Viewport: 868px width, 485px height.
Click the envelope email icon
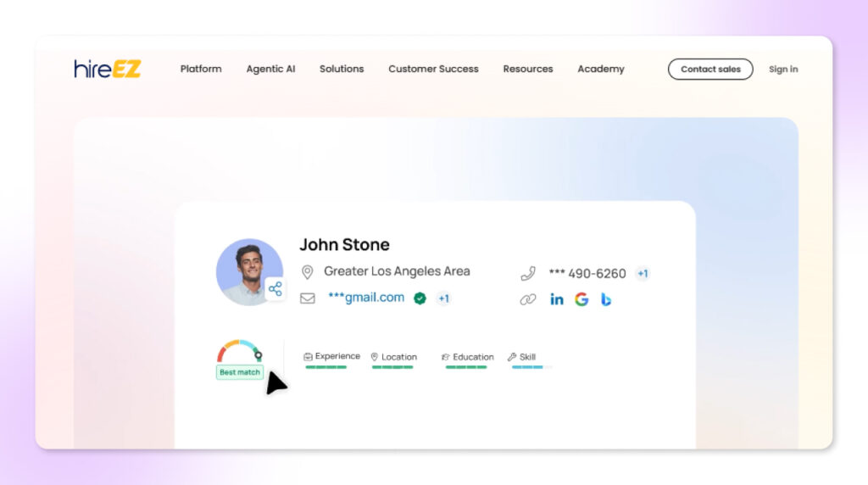pyautogui.click(x=307, y=298)
